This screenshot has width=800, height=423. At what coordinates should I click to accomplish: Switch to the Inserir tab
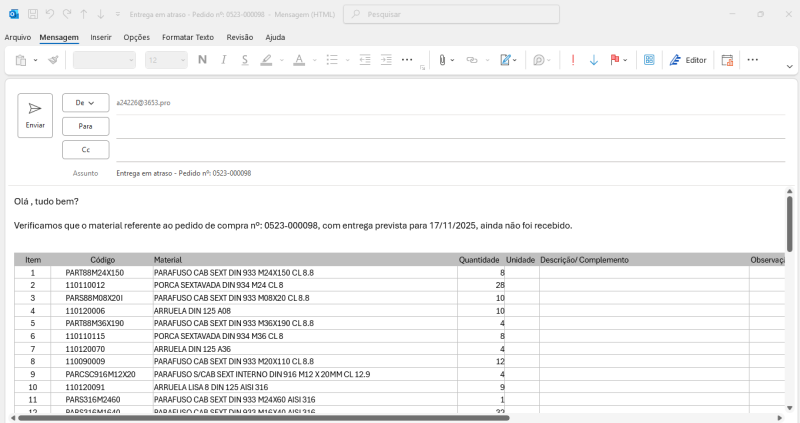tap(100, 37)
